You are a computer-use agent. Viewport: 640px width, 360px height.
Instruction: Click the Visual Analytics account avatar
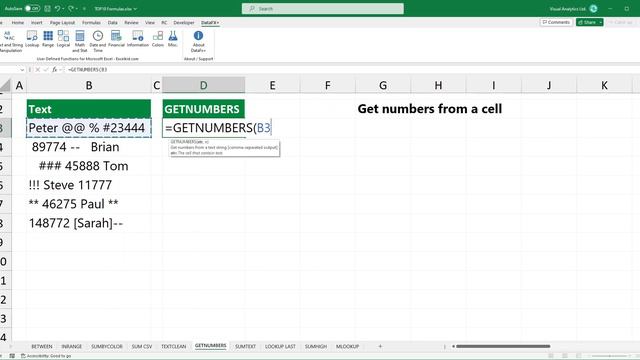593,9
